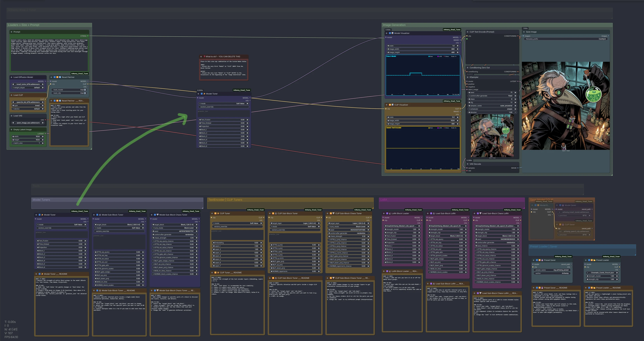The image size is (644, 341).
Task: Collapse the VAE Decode node dot
Action: (x=467, y=164)
